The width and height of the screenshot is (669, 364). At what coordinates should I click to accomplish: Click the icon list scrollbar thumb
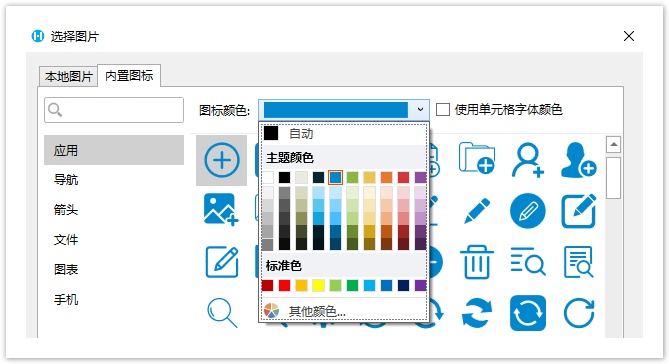(x=613, y=178)
